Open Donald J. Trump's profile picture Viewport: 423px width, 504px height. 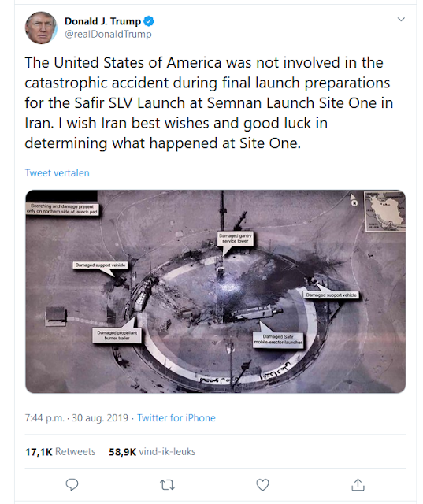click(41, 28)
